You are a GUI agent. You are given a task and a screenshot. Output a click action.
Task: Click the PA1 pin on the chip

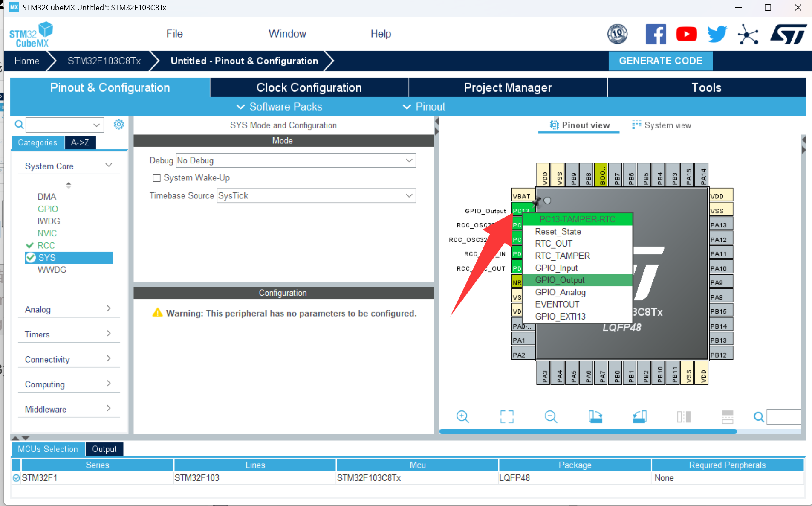pos(523,340)
